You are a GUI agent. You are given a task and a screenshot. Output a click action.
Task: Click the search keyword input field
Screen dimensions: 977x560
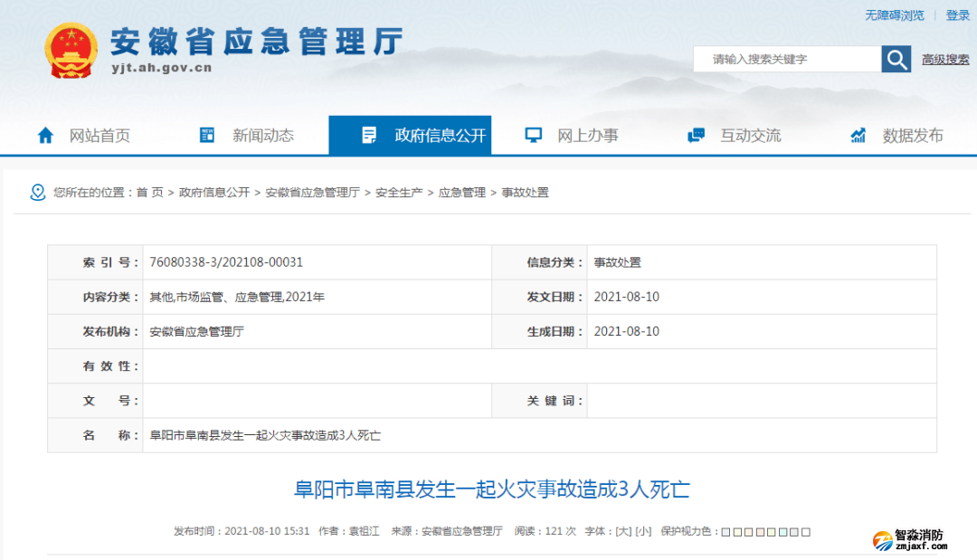(787, 60)
